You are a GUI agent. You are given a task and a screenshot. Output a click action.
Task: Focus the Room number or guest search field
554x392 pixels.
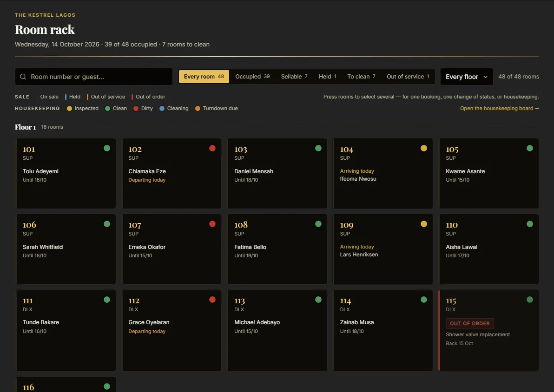point(93,77)
